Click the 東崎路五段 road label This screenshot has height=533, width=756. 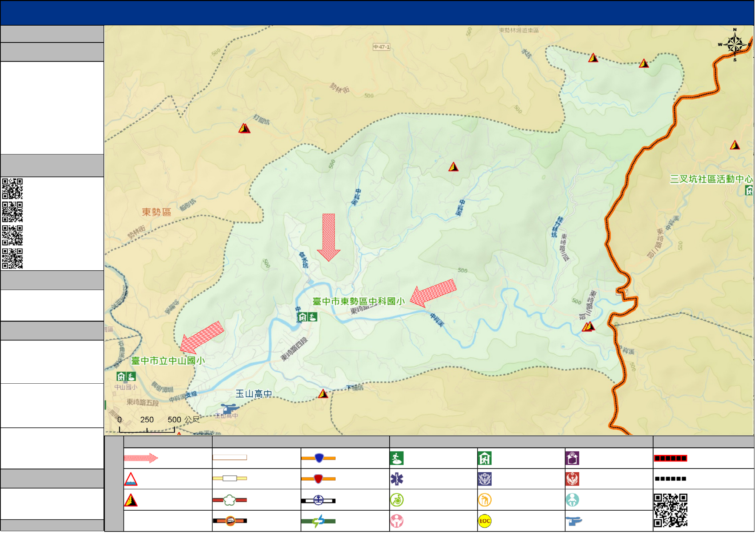point(143,403)
